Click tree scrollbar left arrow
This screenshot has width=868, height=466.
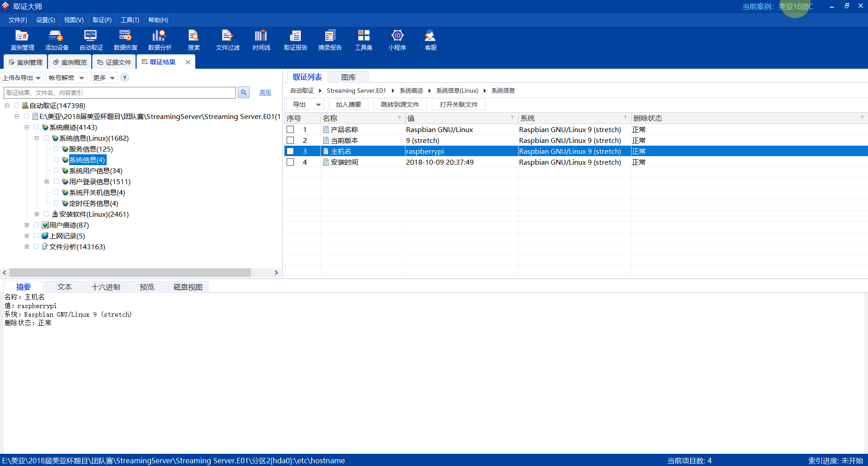(x=5, y=272)
